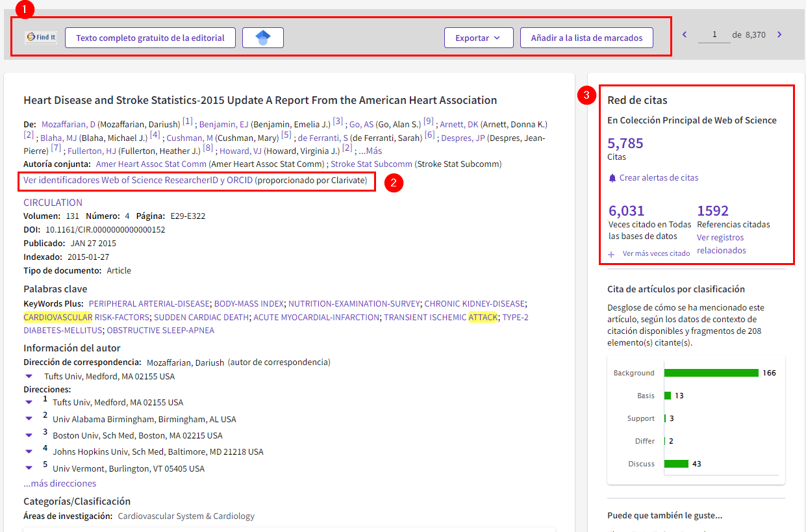806x532 pixels.
Task: Click the DOI value 10.1161/CIR.0000000000000152
Action: [105, 229]
